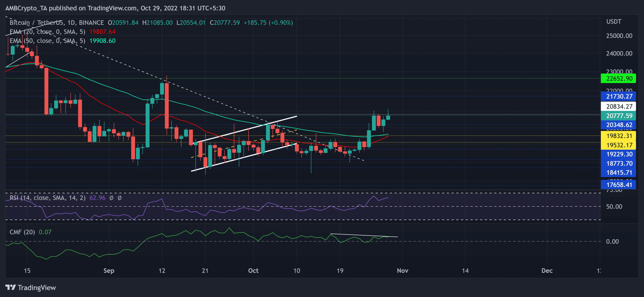Click the opening price O20591.84 value
This screenshot has height=297, width=644.
point(123,23)
